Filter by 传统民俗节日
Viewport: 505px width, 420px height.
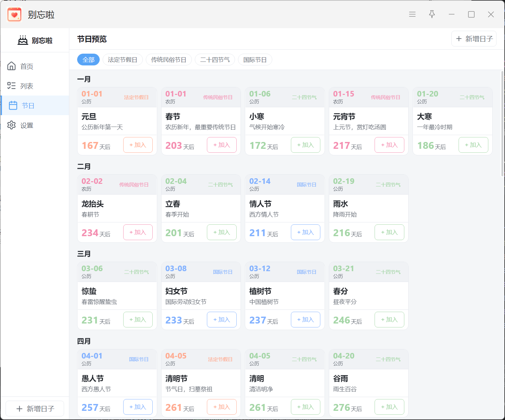[169, 60]
